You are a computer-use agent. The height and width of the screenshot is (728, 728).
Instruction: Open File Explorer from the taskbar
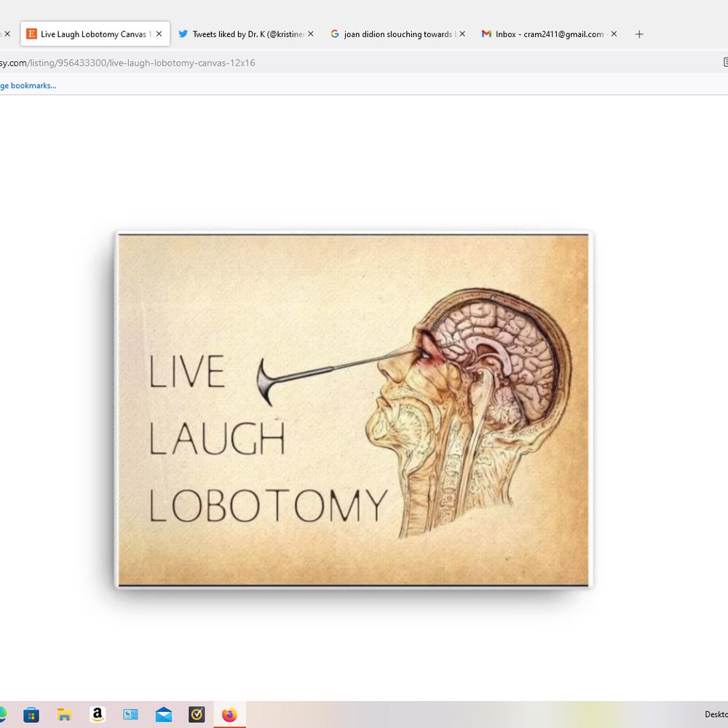64,715
